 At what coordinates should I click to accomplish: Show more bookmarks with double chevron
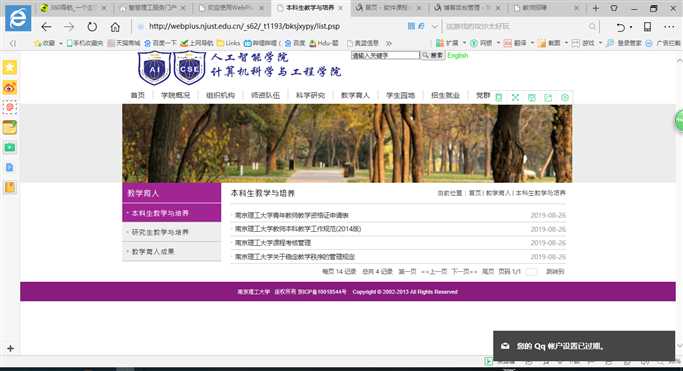(x=389, y=43)
